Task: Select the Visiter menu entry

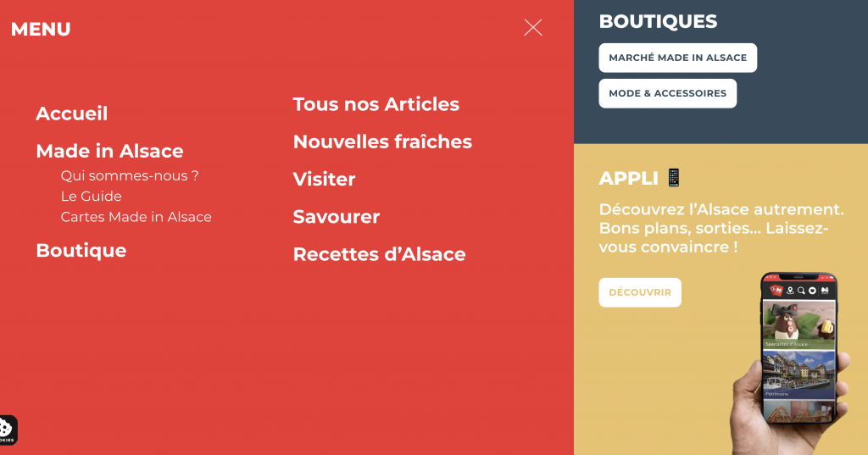Action: (324, 179)
